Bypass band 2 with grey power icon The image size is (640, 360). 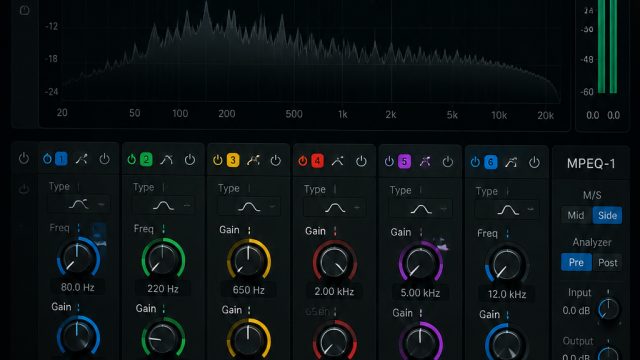(190, 160)
